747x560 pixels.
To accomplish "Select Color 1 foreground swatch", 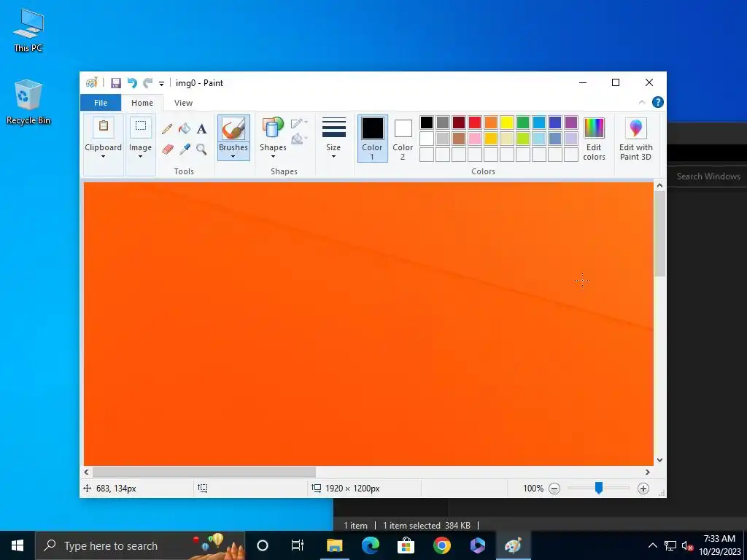I will (372, 139).
